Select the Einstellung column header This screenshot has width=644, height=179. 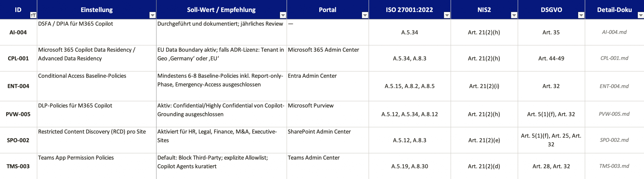pyautogui.click(x=97, y=10)
